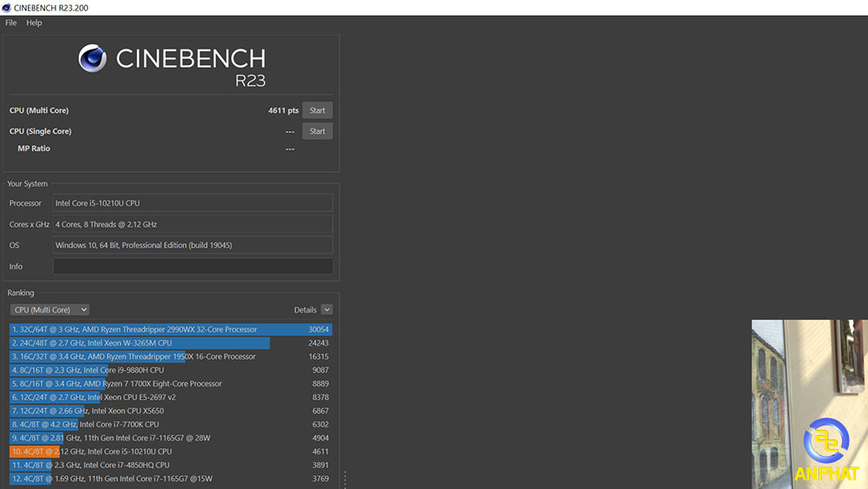Select the Core i9-9880H ranking row
Screen dimensions: 868x489
pyautogui.click(x=170, y=370)
